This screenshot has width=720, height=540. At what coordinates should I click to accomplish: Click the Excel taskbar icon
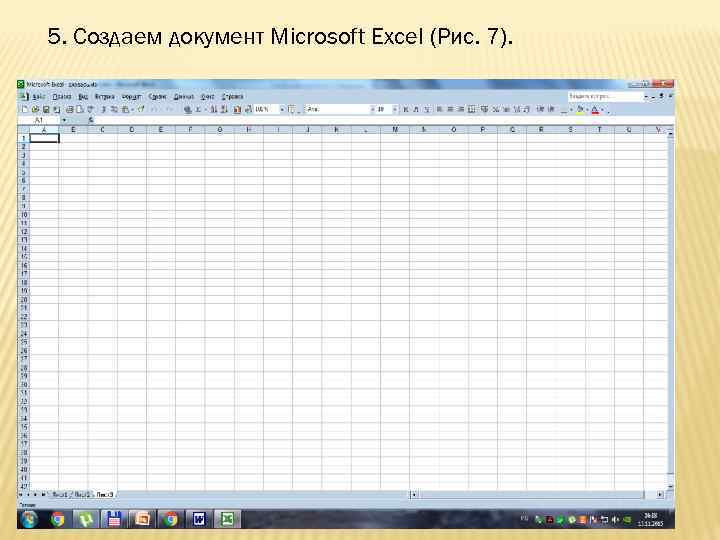[227, 519]
